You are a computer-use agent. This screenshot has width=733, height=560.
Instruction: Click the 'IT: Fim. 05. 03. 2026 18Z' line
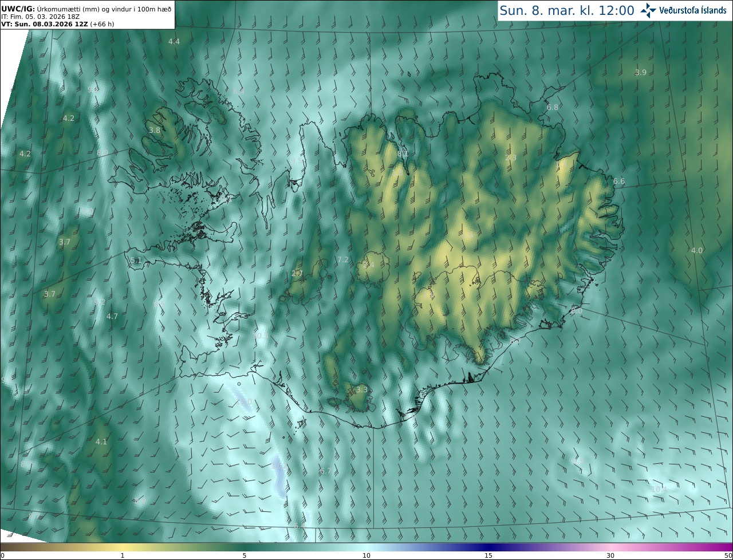[x=40, y=17]
